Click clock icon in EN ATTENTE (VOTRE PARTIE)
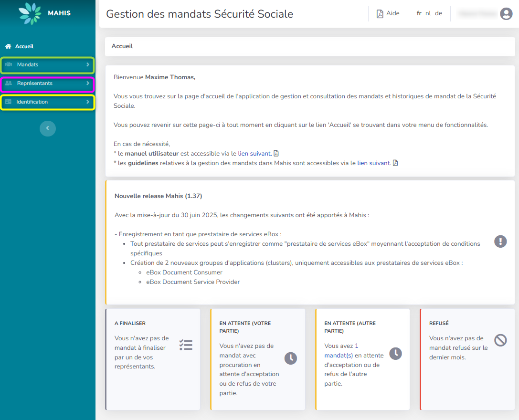 pos(291,358)
